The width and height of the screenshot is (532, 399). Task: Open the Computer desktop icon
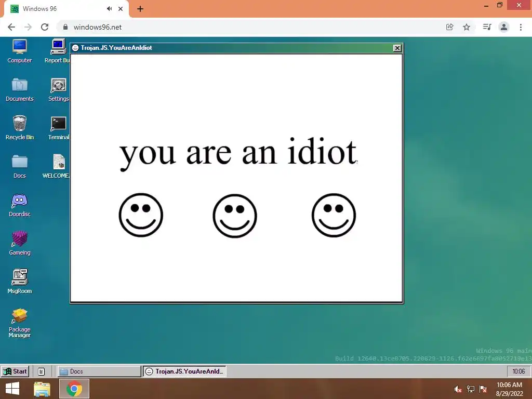(19, 51)
